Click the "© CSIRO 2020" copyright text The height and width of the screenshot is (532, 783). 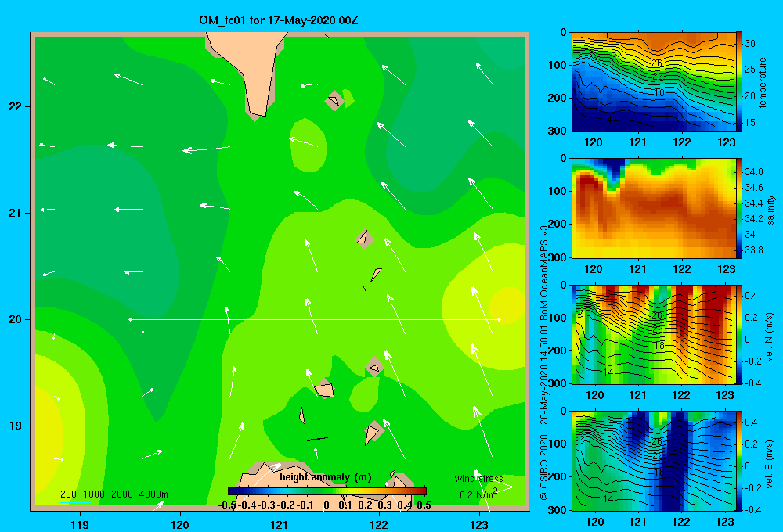coord(544,467)
